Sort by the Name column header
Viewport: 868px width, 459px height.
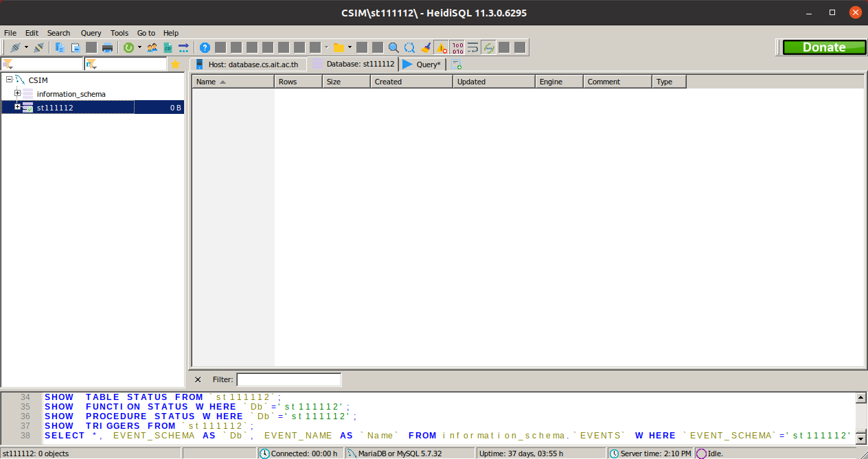pyautogui.click(x=233, y=82)
